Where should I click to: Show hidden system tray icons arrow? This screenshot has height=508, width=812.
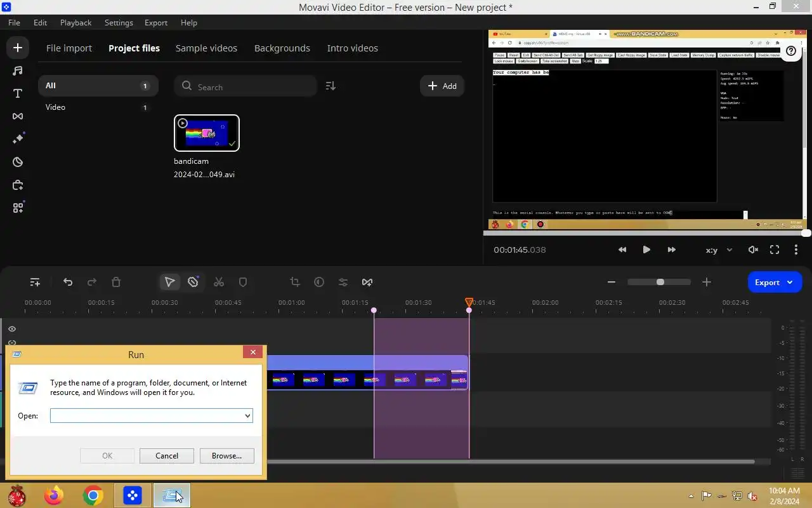(691, 496)
